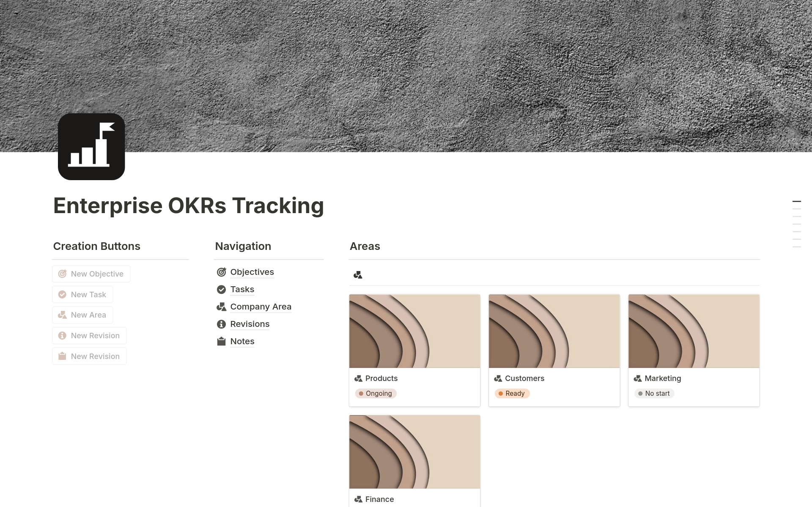Click the Ready status tag on Customers
This screenshot has height=507, width=812.
pos(512,393)
